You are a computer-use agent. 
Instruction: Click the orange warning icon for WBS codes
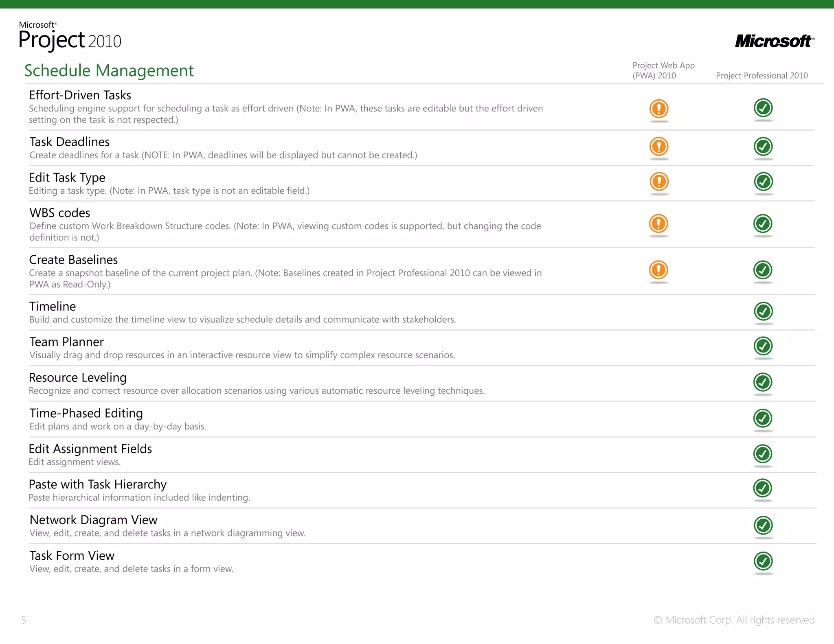tap(658, 223)
